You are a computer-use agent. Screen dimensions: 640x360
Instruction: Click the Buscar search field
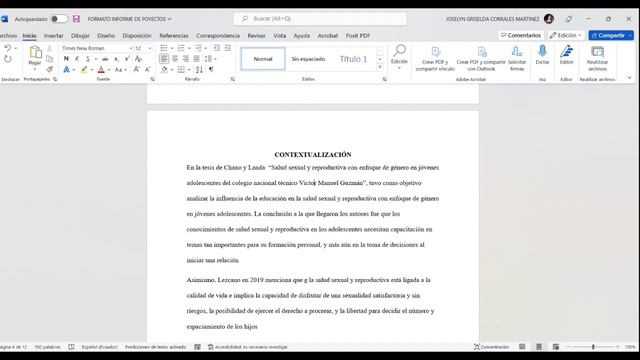(x=320, y=19)
